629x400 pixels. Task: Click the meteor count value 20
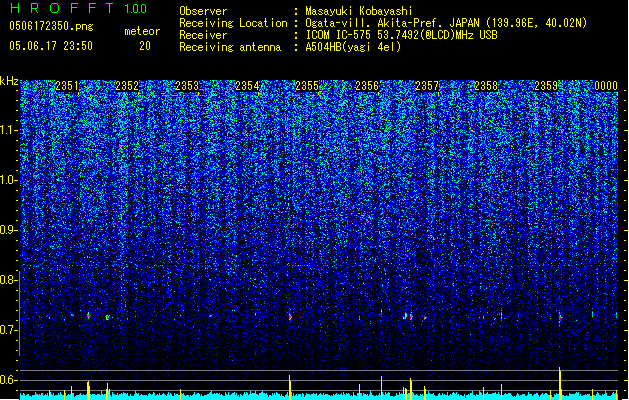point(145,46)
